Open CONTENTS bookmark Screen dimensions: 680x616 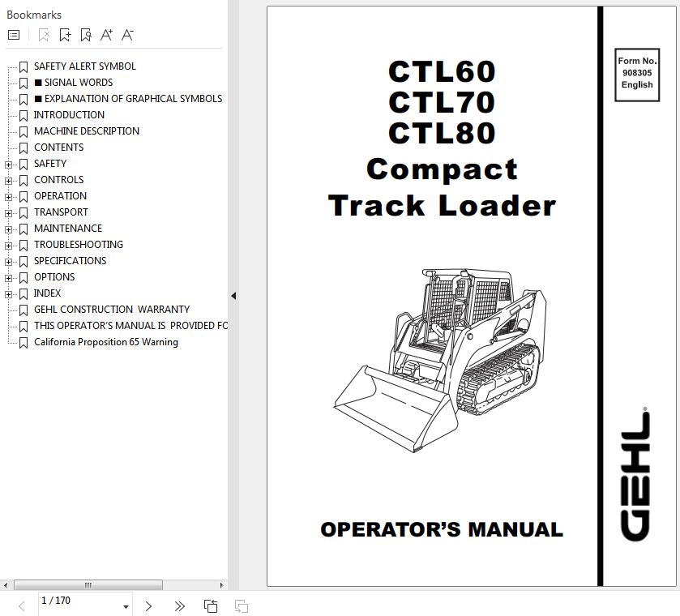click(59, 148)
